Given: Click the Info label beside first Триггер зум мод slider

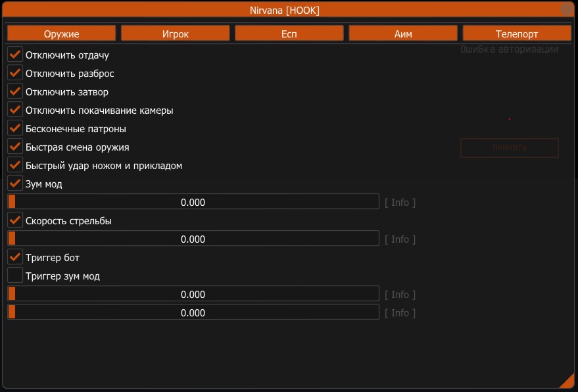Looking at the screenshot, I should 400,295.
